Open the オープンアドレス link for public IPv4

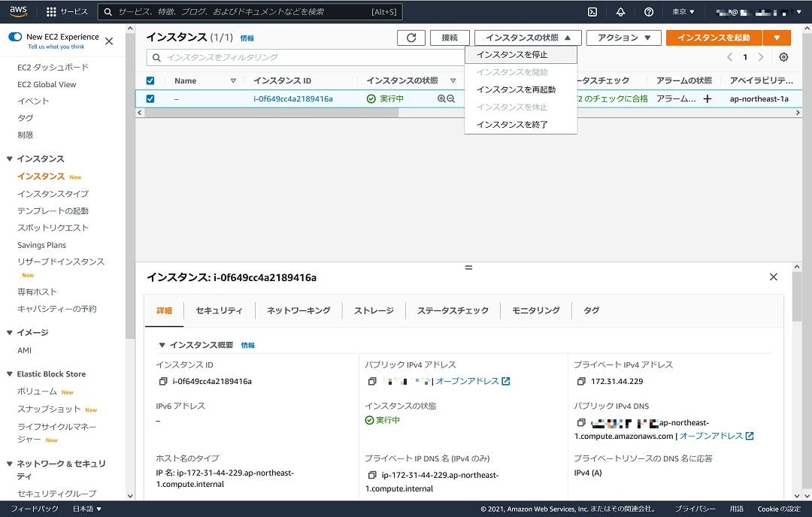tap(473, 382)
